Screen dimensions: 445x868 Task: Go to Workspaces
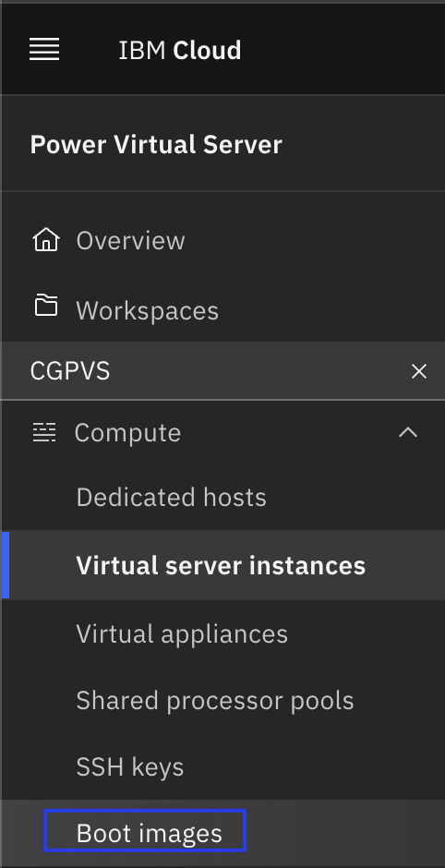click(x=147, y=310)
